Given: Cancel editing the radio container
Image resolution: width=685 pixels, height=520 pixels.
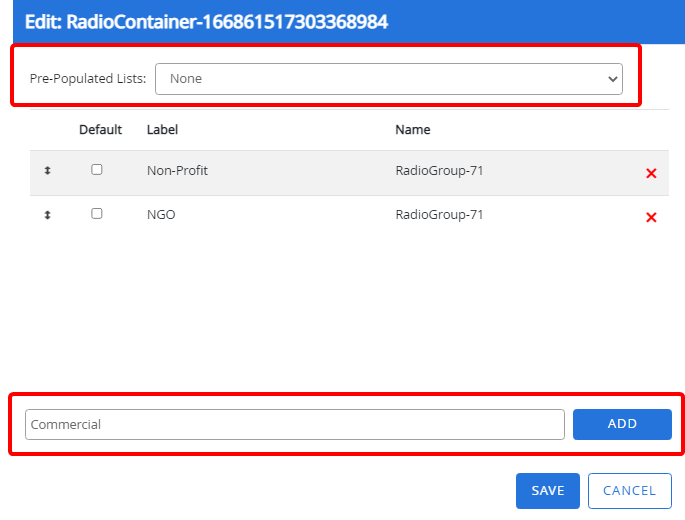Looking at the screenshot, I should (x=629, y=490).
